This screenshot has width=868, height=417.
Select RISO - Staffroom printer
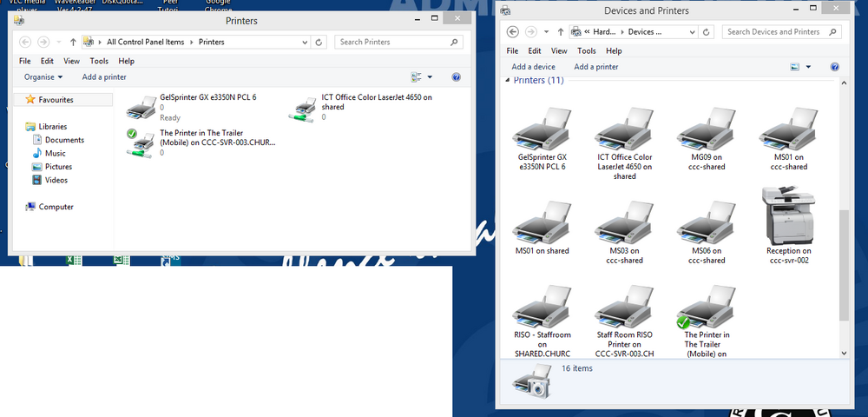(542, 321)
